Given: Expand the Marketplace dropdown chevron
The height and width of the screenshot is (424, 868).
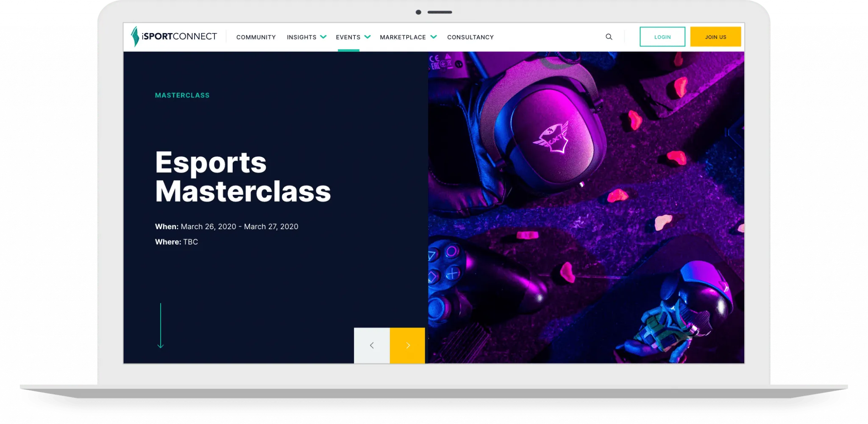Looking at the screenshot, I should (x=434, y=37).
